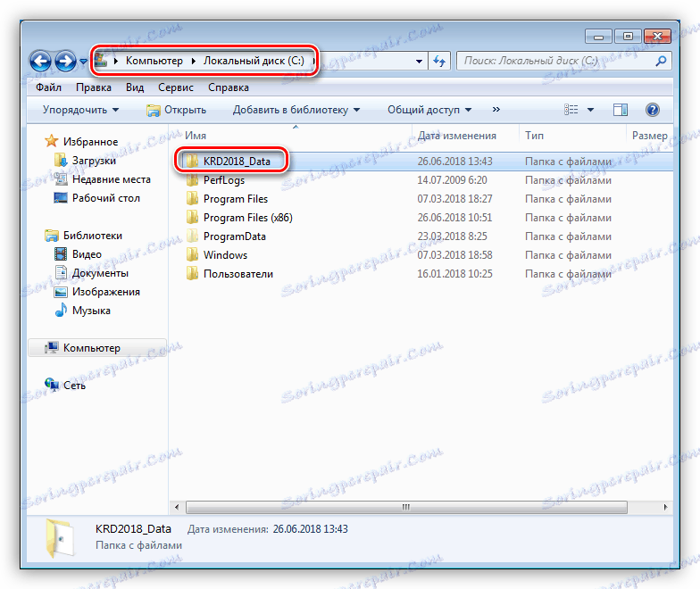Open the Вид menu
Screen dimensions: 700x589
135,87
